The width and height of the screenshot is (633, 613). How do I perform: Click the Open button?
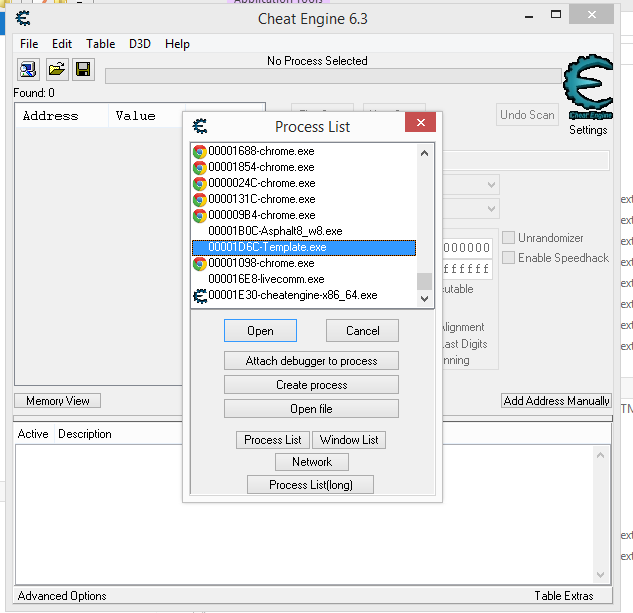(x=260, y=331)
